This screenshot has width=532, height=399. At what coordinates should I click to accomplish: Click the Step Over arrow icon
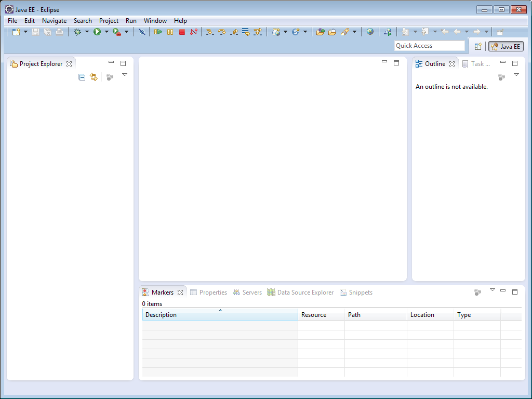point(222,32)
